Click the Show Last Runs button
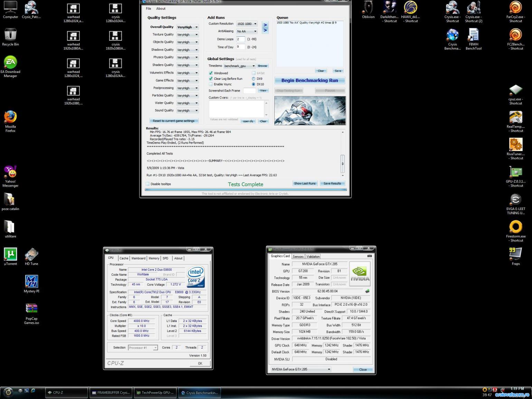The image size is (532, 399). pyautogui.click(x=305, y=183)
